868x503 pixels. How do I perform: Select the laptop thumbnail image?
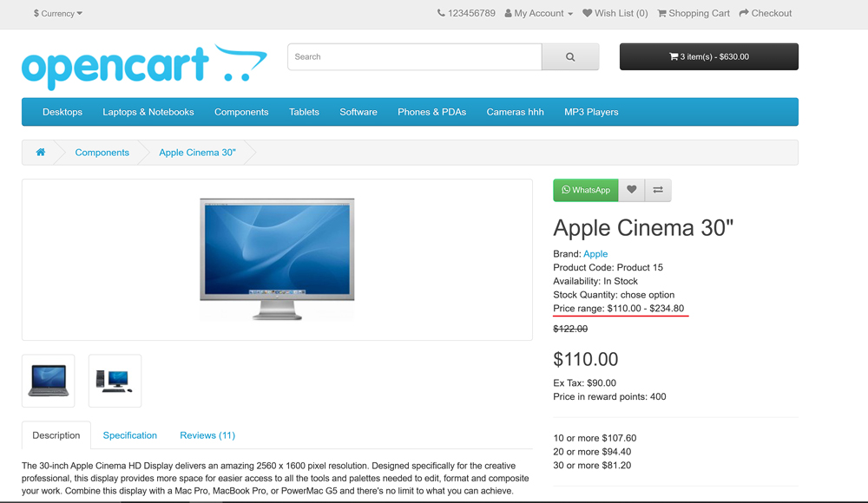pos(49,381)
